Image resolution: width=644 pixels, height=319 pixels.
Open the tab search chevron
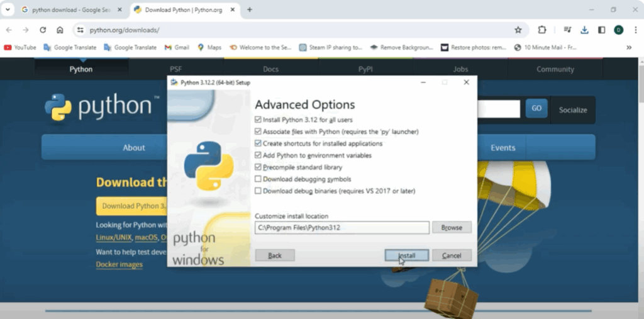[x=8, y=9]
